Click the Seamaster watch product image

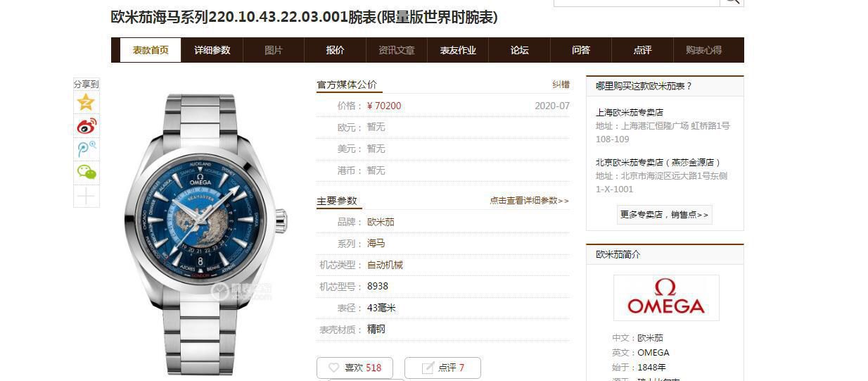tap(205, 234)
